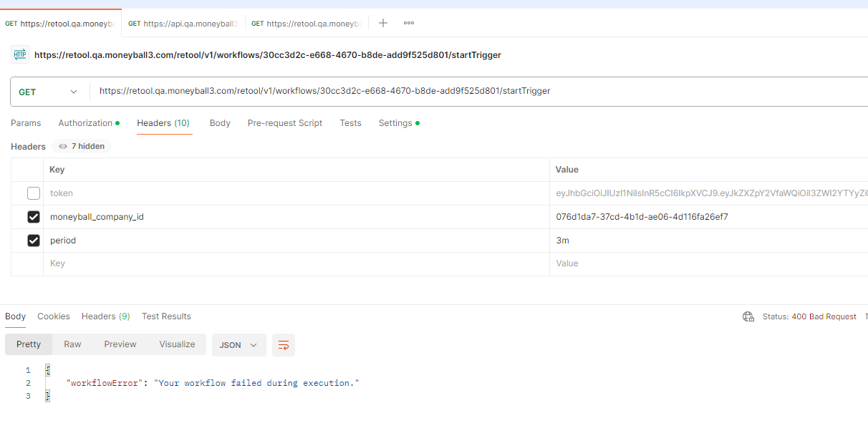Open the Test Results tab
868x441 pixels.
pyautogui.click(x=166, y=316)
